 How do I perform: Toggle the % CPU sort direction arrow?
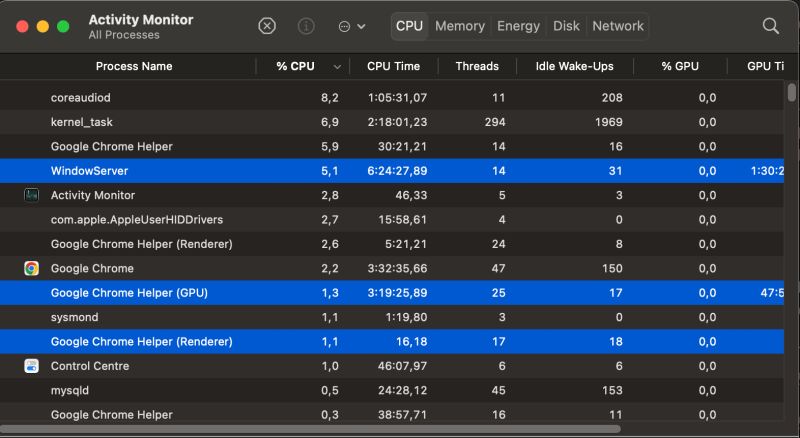[x=337, y=67]
